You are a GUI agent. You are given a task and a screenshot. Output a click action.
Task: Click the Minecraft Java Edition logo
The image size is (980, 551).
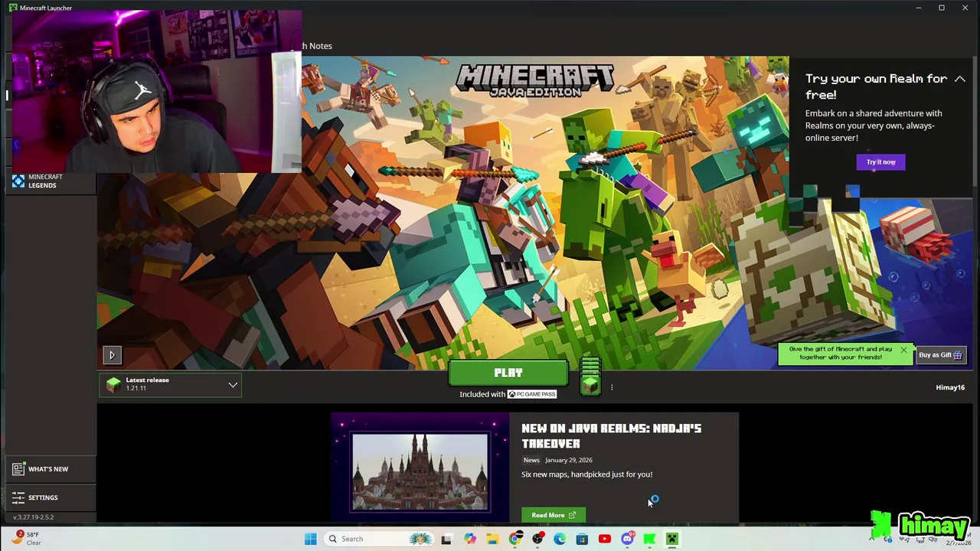pos(534,80)
